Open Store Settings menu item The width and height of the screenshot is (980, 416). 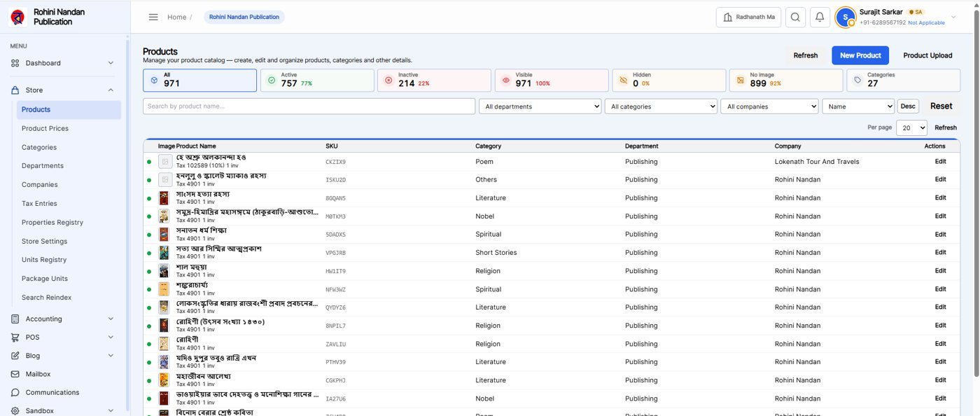coord(45,242)
